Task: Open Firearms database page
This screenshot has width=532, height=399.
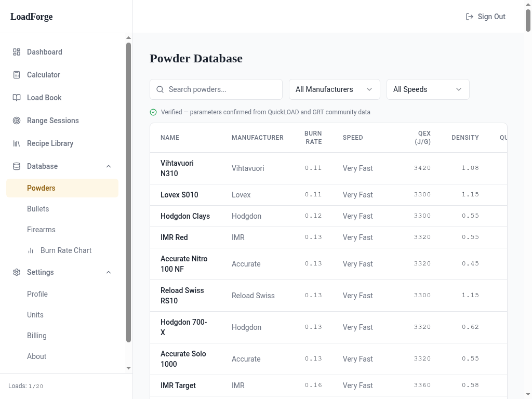Action: coord(62,230)
